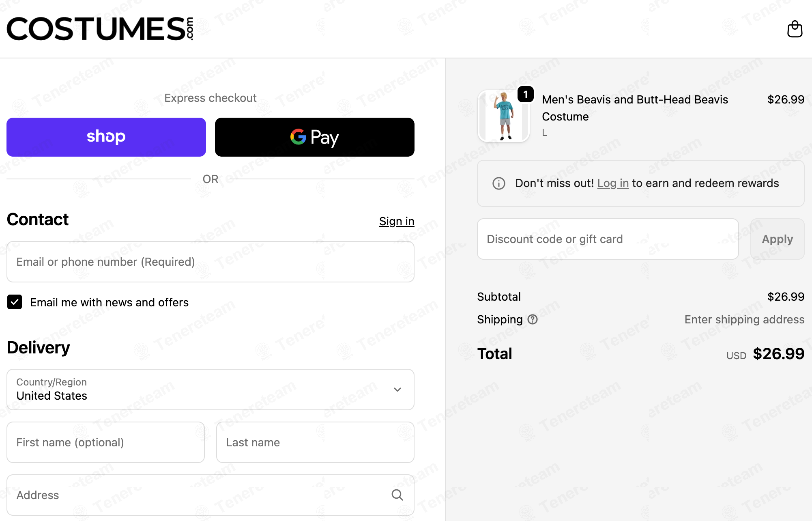Click the Address input field

click(x=211, y=495)
